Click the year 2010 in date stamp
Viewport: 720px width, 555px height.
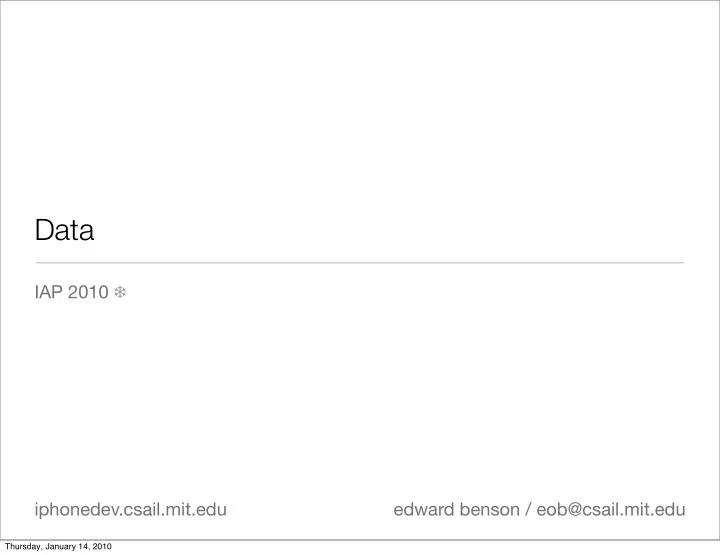[x=102, y=546]
